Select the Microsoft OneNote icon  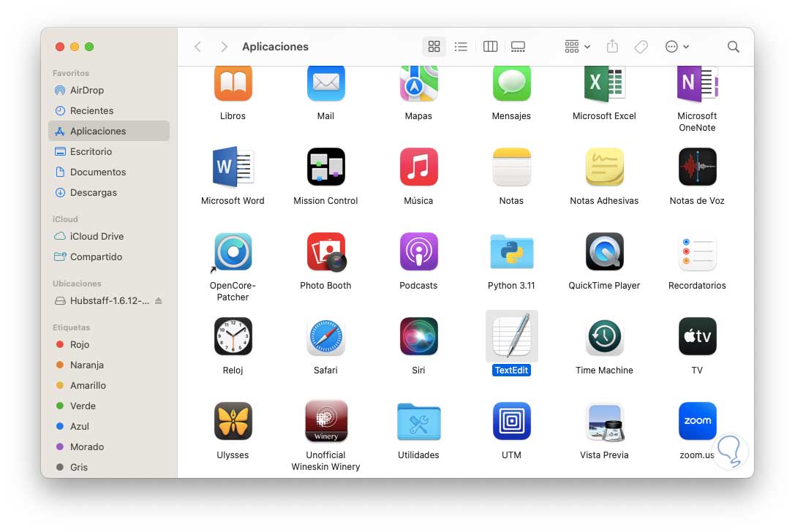(x=697, y=83)
